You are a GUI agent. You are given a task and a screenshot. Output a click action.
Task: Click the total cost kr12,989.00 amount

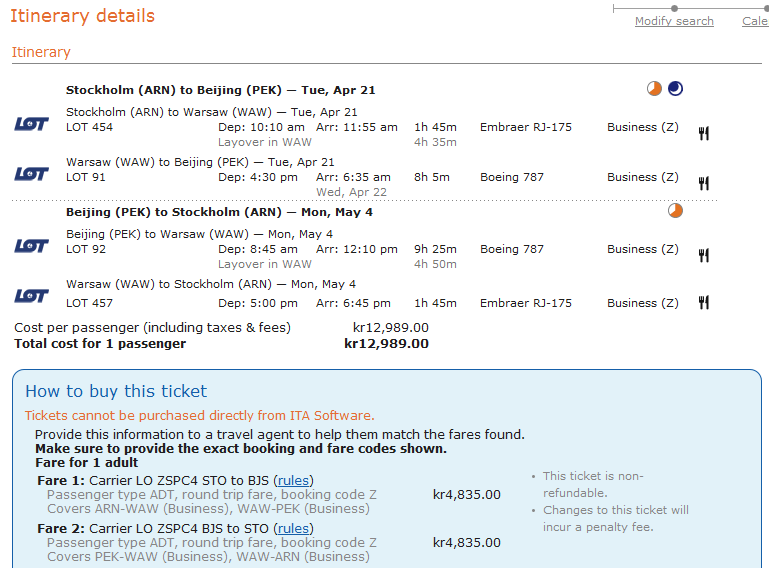pyautogui.click(x=386, y=344)
